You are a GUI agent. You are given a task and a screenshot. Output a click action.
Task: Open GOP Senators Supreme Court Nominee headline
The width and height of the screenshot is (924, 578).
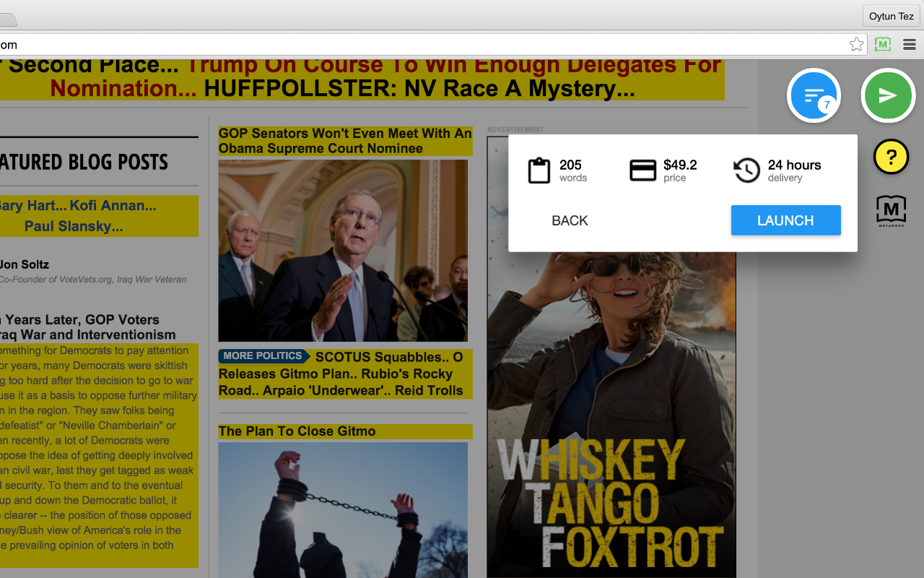(x=345, y=141)
